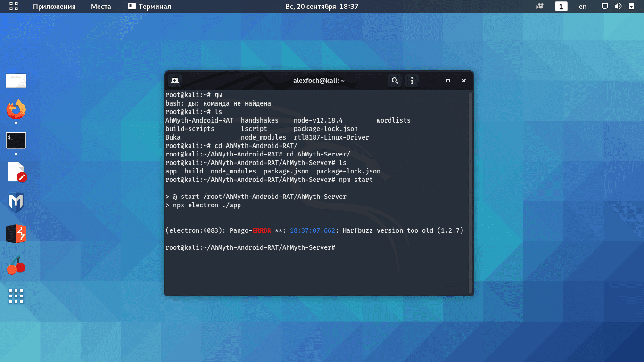Click the AhMyth-Android-RAT directory name in listing
Viewport: 644px width, 362px height.
[199, 120]
